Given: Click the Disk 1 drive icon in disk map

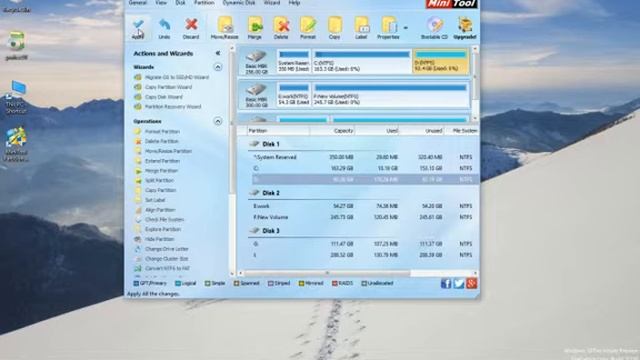Looking at the screenshot, I should point(256,56).
